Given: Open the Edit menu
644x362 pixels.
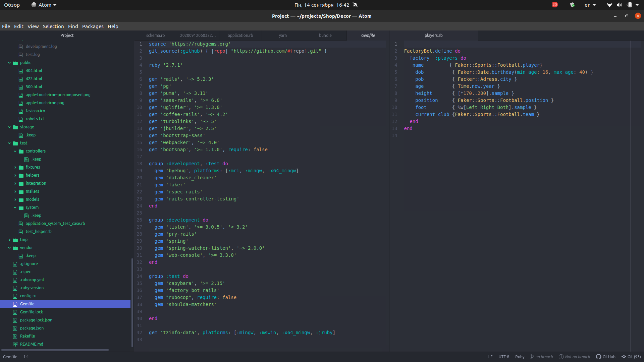Looking at the screenshot, I should pyautogui.click(x=19, y=26).
